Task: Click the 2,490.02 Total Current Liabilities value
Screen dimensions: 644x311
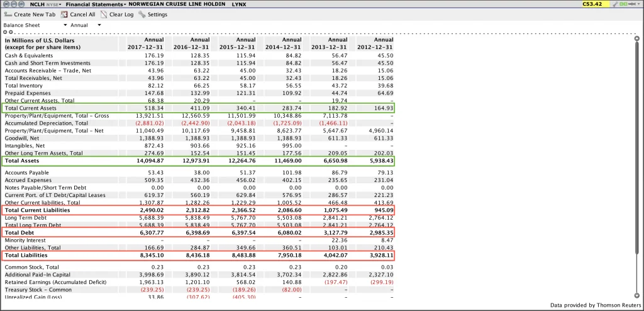Action: click(x=152, y=210)
